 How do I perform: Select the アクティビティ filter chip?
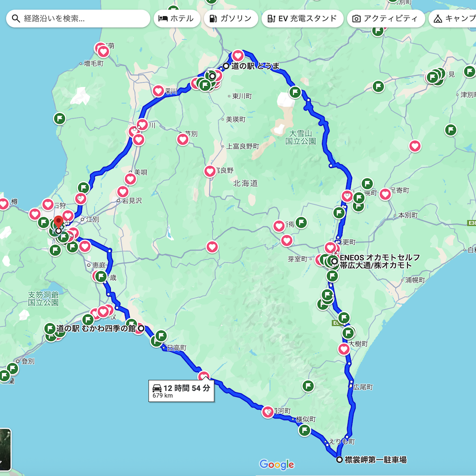tap(386, 19)
